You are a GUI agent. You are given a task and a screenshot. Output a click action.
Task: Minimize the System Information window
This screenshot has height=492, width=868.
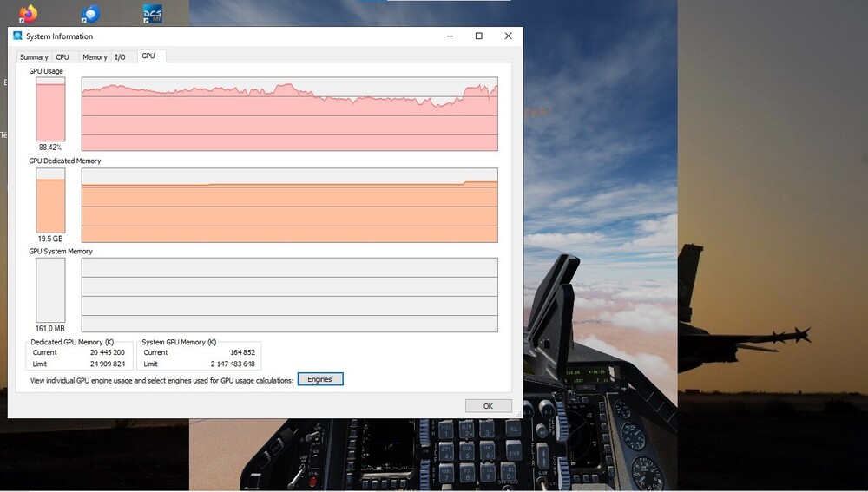pos(450,36)
